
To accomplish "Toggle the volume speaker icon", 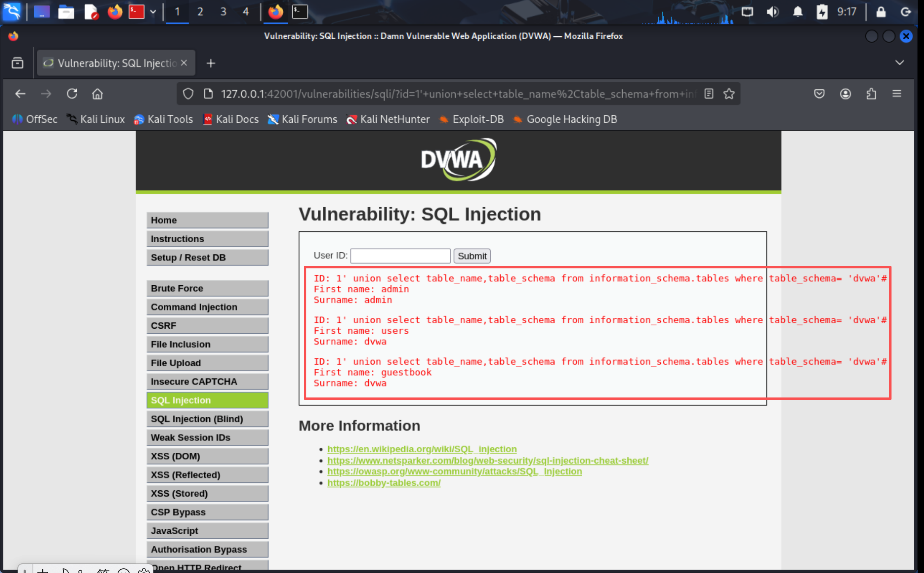I will tap(772, 12).
